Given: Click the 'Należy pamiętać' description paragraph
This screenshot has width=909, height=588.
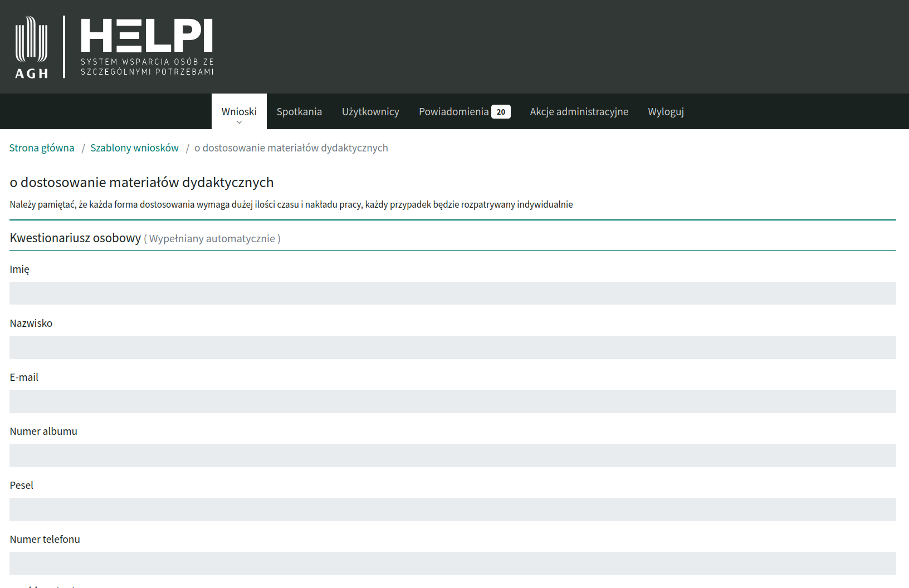Looking at the screenshot, I should pyautogui.click(x=291, y=204).
